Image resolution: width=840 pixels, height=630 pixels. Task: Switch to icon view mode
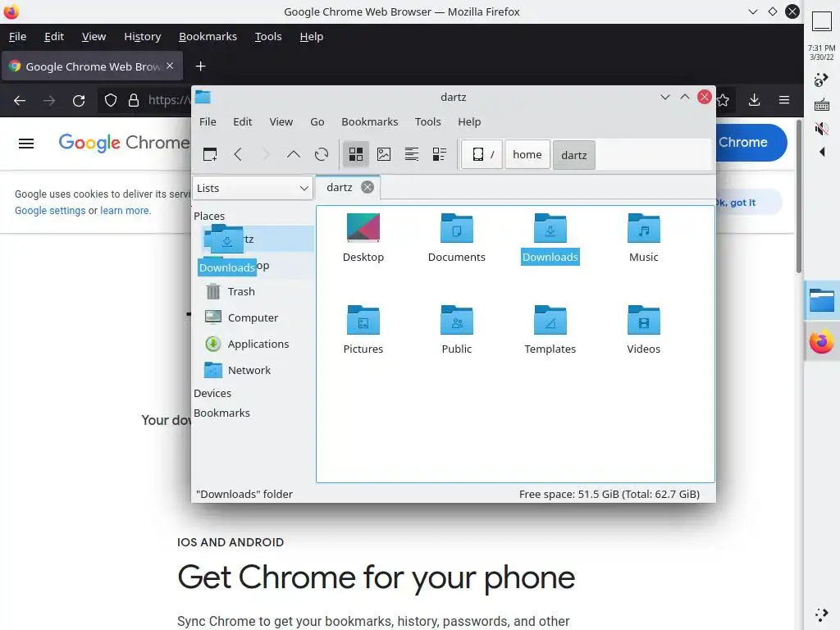(356, 155)
